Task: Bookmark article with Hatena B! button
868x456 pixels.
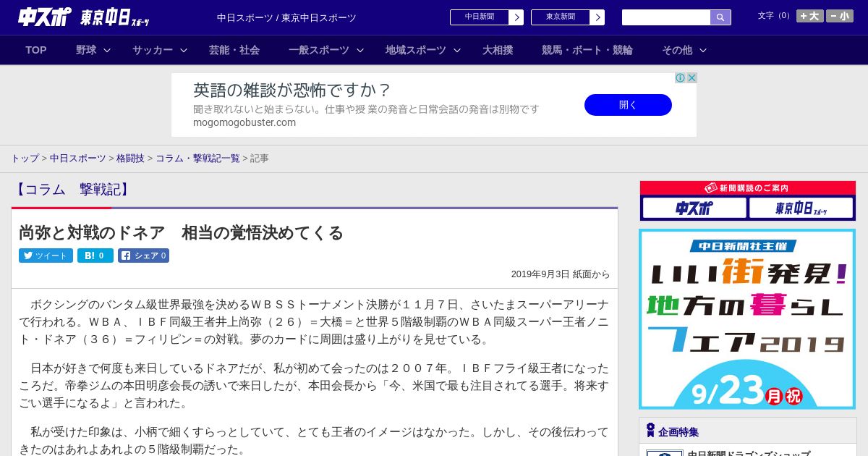Action: [x=95, y=256]
